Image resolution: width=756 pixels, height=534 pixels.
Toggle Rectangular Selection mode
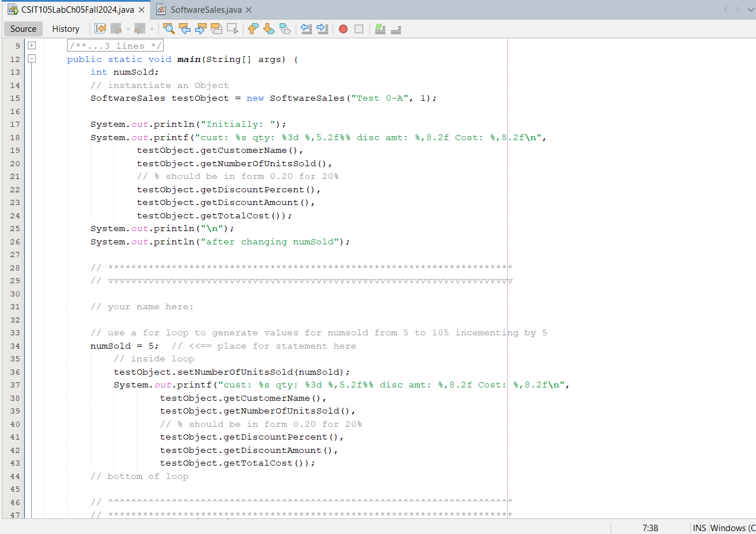click(232, 29)
